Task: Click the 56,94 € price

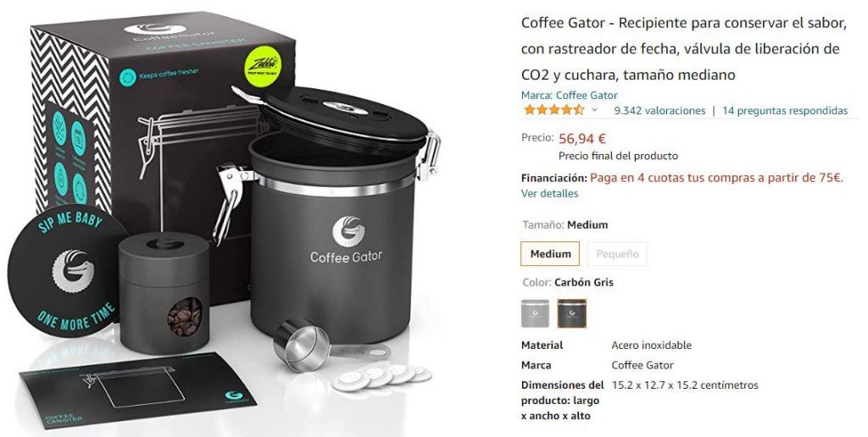Action: coord(582,138)
